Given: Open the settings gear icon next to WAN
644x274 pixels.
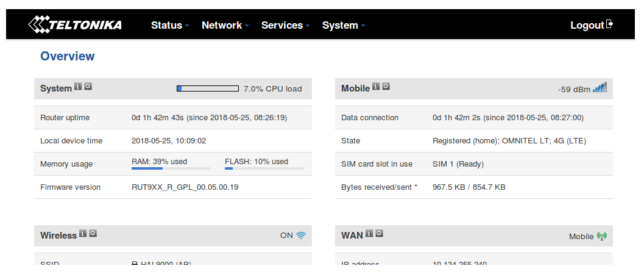Looking at the screenshot, I should pos(379,234).
